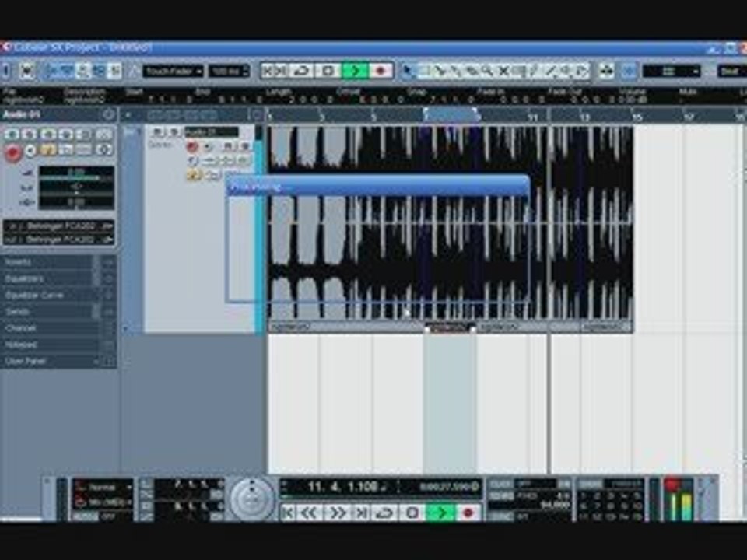The image size is (747, 560).
Task: Select the Object Selection arrow tool
Action: coord(407,71)
